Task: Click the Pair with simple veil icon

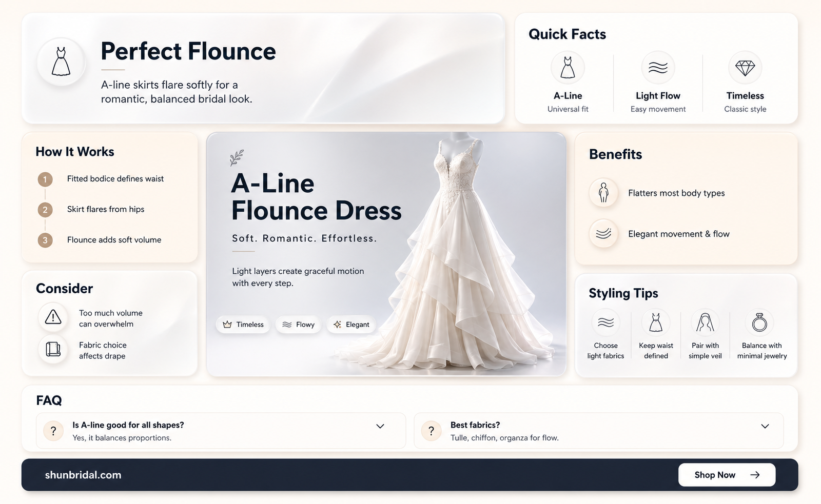Action: [705, 322]
